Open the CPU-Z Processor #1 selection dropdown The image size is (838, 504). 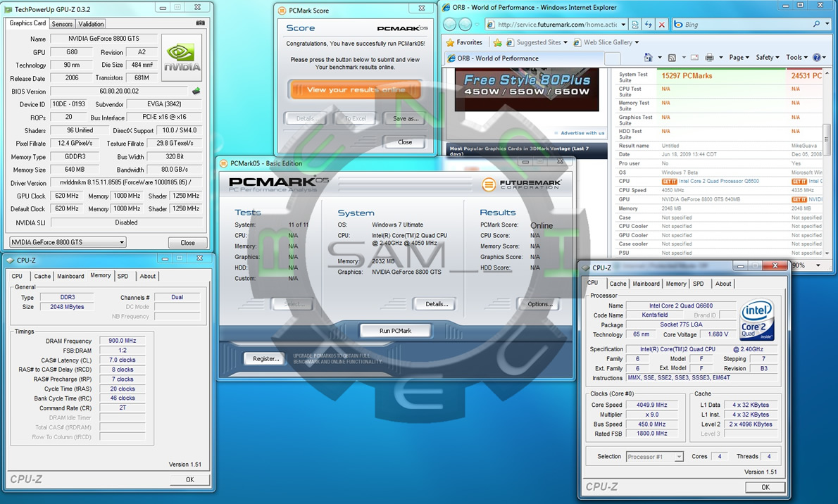click(679, 457)
